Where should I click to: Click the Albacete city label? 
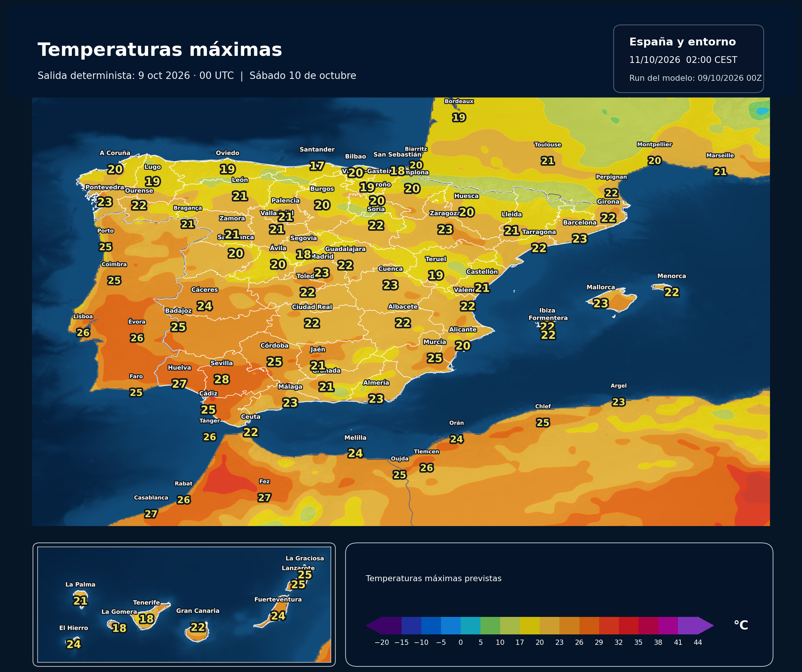pyautogui.click(x=403, y=307)
